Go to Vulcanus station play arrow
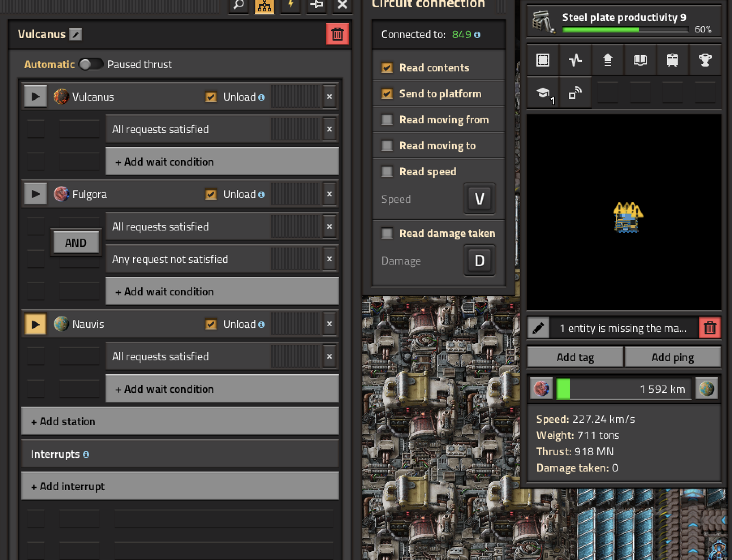Viewport: 732px width, 560px height. point(35,97)
